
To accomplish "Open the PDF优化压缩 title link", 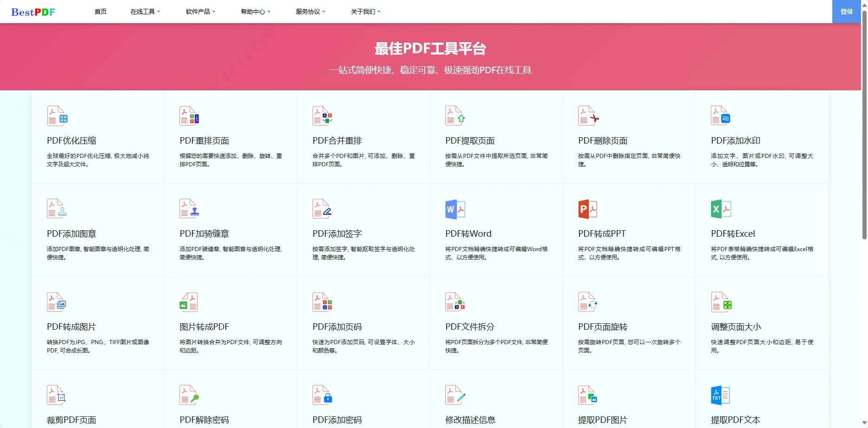I will click(72, 141).
